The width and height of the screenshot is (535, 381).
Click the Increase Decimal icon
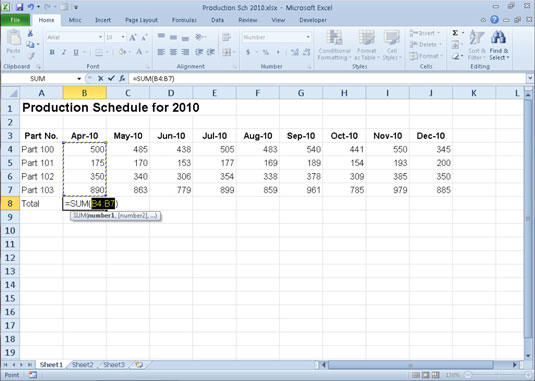click(294, 52)
